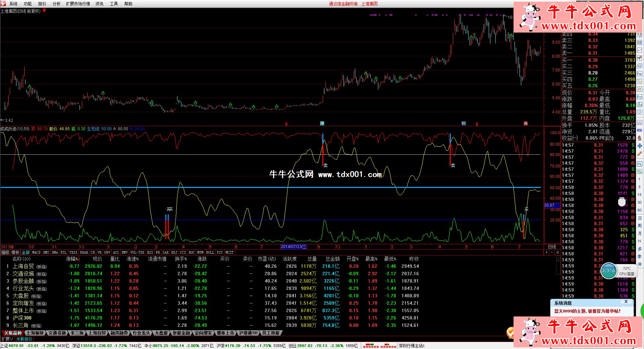Switch to 60-minute period
Image resolution: width=644 pixels, height=349 pixels.
click(x=640, y=210)
